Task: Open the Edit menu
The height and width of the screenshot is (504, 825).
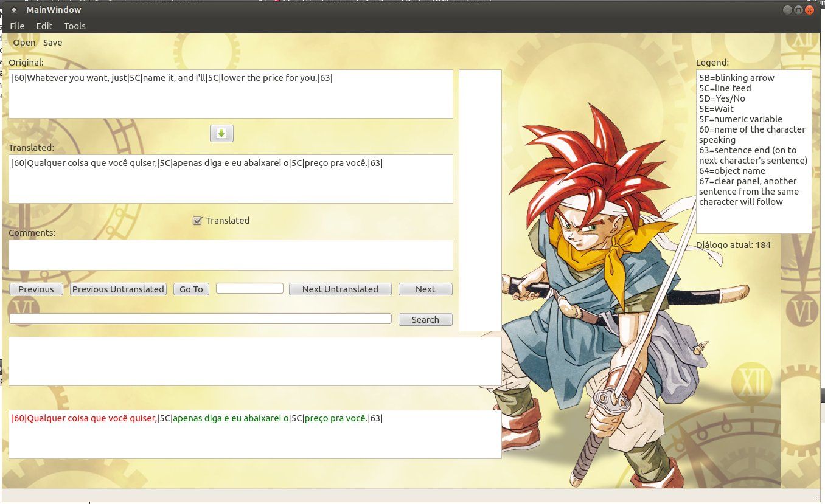Action: tap(44, 26)
